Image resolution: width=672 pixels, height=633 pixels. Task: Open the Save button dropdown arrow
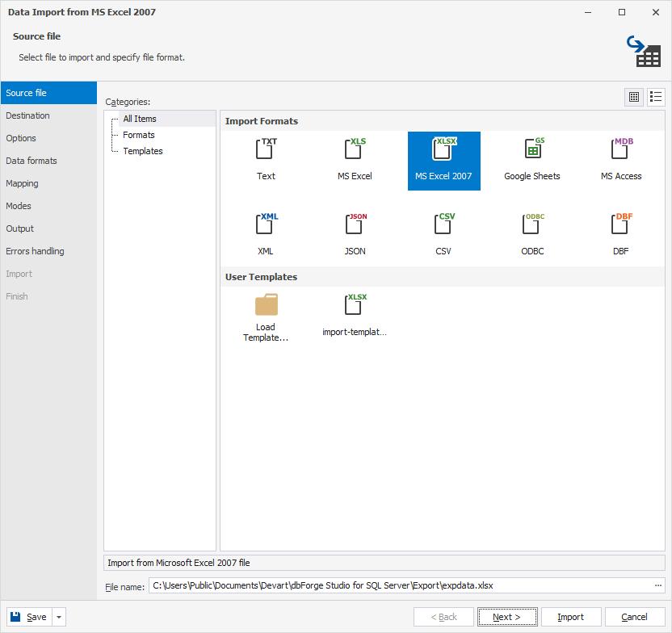[x=59, y=617]
